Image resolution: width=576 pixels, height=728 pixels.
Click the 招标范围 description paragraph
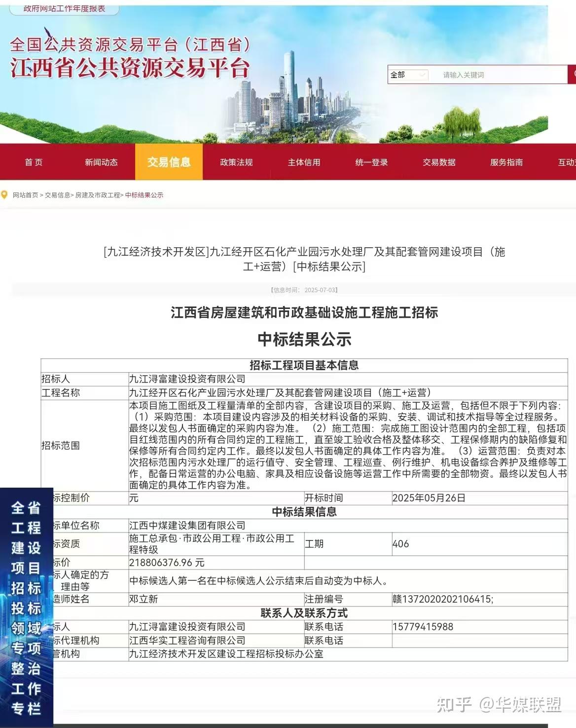coord(348,445)
